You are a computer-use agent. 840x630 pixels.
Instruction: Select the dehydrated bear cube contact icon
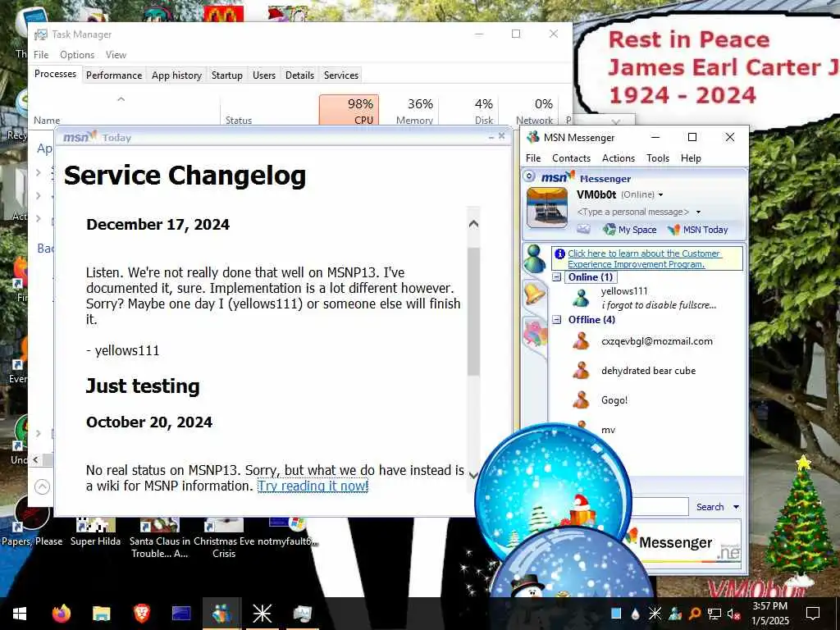point(582,370)
